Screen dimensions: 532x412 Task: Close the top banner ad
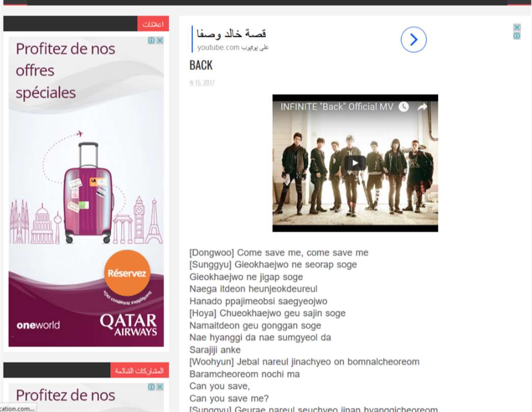(x=517, y=27)
